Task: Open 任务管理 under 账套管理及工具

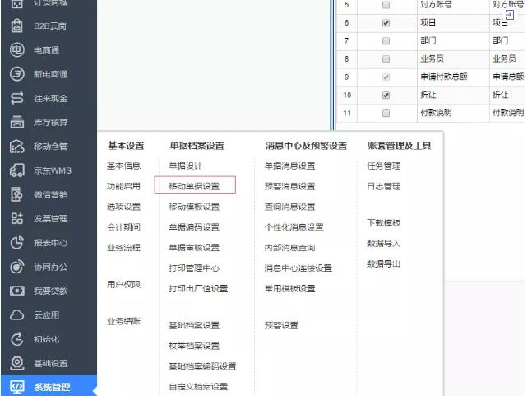Action: [384, 165]
